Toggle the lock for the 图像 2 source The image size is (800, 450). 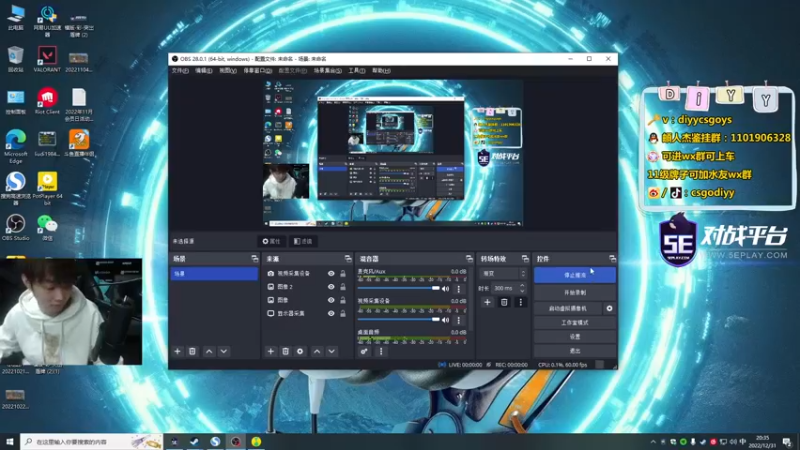[x=343, y=287]
